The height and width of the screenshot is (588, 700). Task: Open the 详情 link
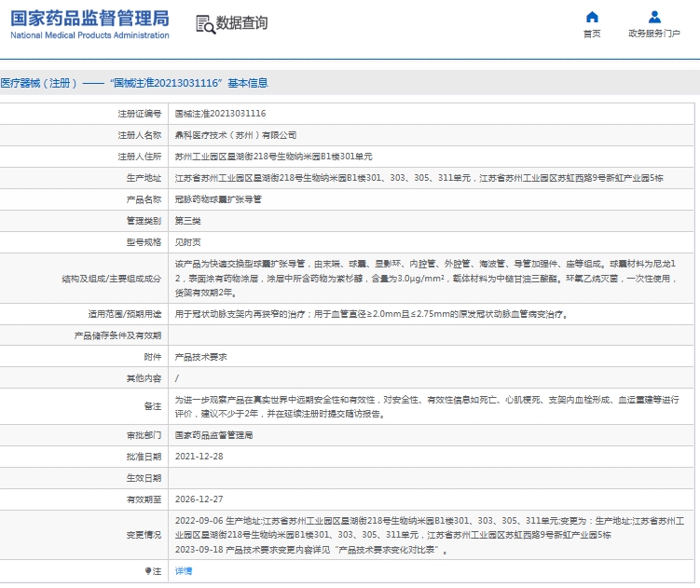click(184, 570)
